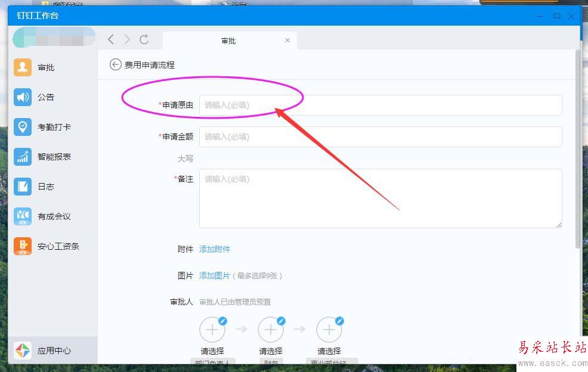Focus the 申请原由 input field
The width and height of the screenshot is (588, 372).
[x=380, y=105]
